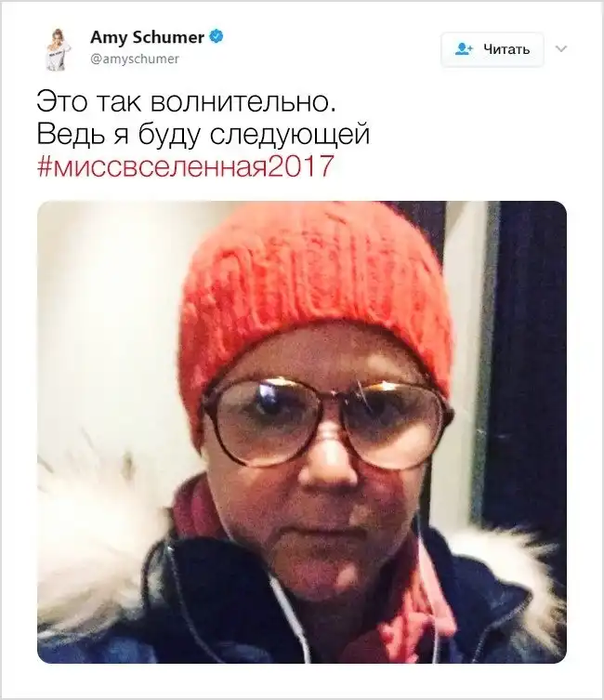The width and height of the screenshot is (604, 700).
Task: Click the round glasses in the photo
Action: (x=328, y=420)
